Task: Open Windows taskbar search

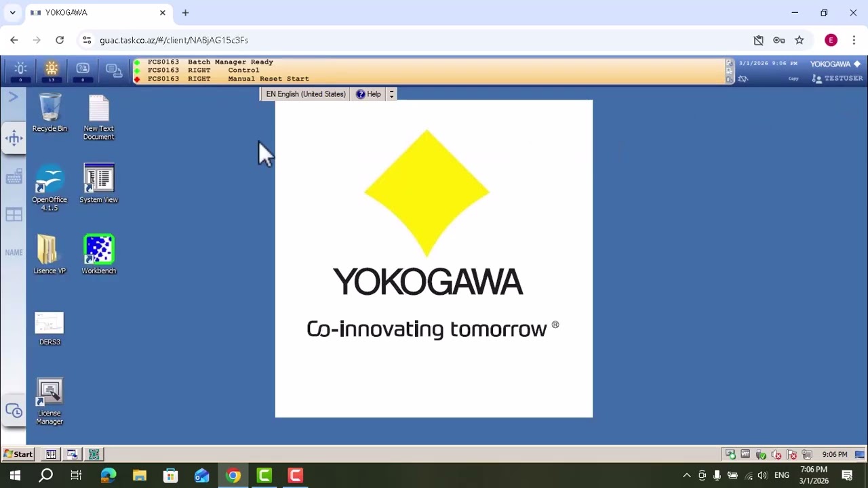Action: (x=45, y=475)
